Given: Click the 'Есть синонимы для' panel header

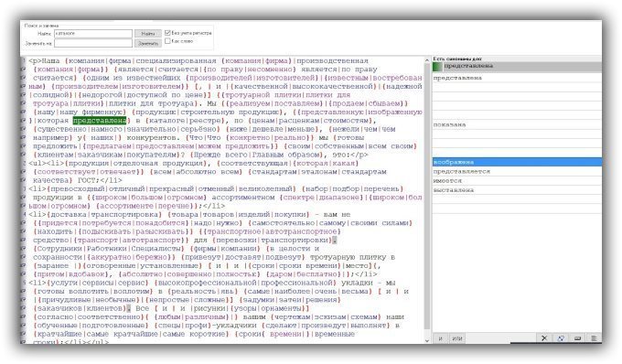Looking at the screenshot, I should 457,59.
